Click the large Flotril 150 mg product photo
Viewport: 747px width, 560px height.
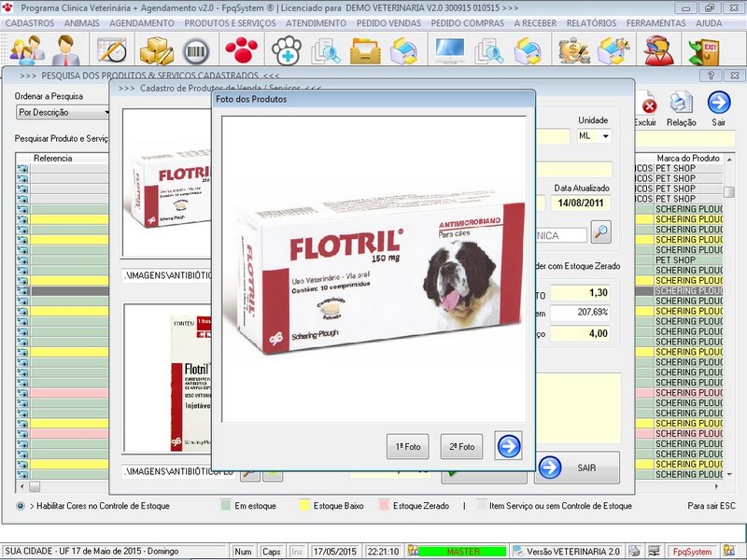[374, 269]
